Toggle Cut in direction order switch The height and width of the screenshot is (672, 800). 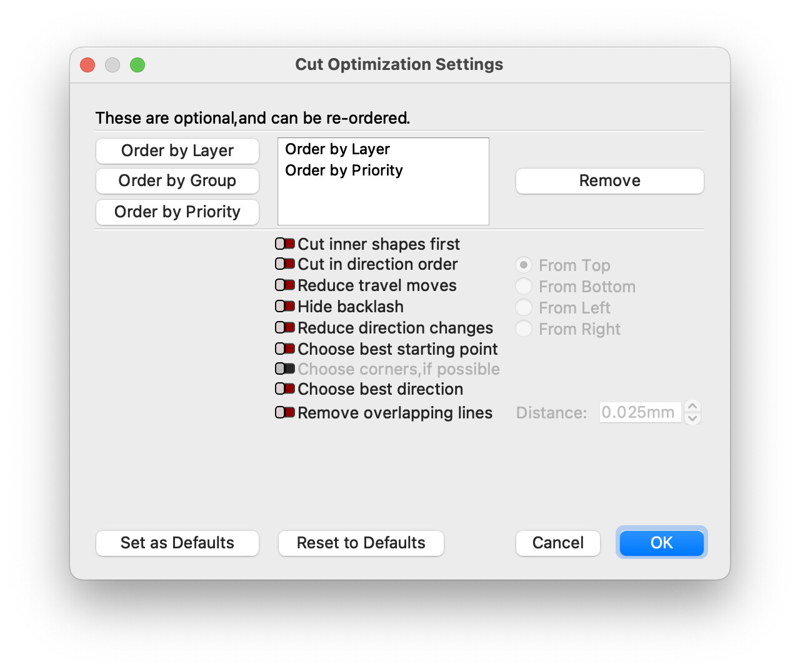285,264
